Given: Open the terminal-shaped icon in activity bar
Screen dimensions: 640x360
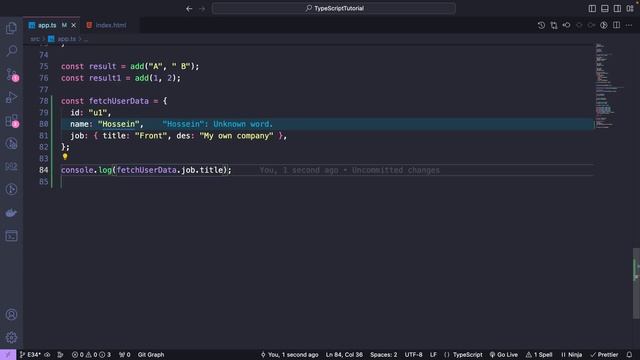Looking at the screenshot, I should 11,236.
